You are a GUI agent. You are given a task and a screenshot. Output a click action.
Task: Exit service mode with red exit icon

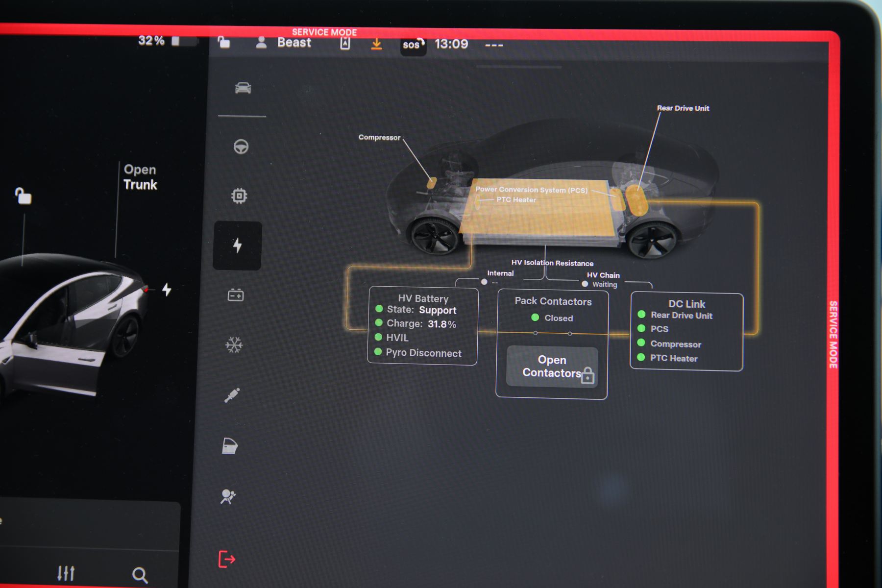(226, 559)
